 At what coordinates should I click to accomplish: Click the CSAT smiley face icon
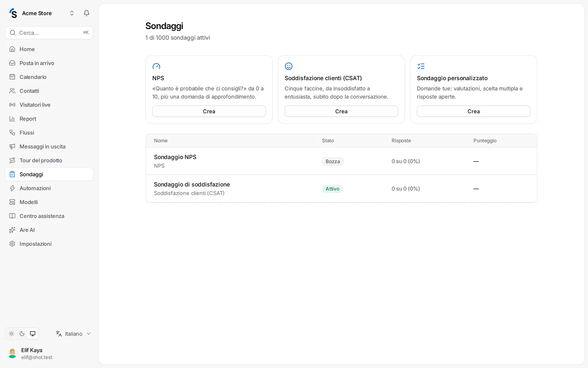pyautogui.click(x=289, y=66)
